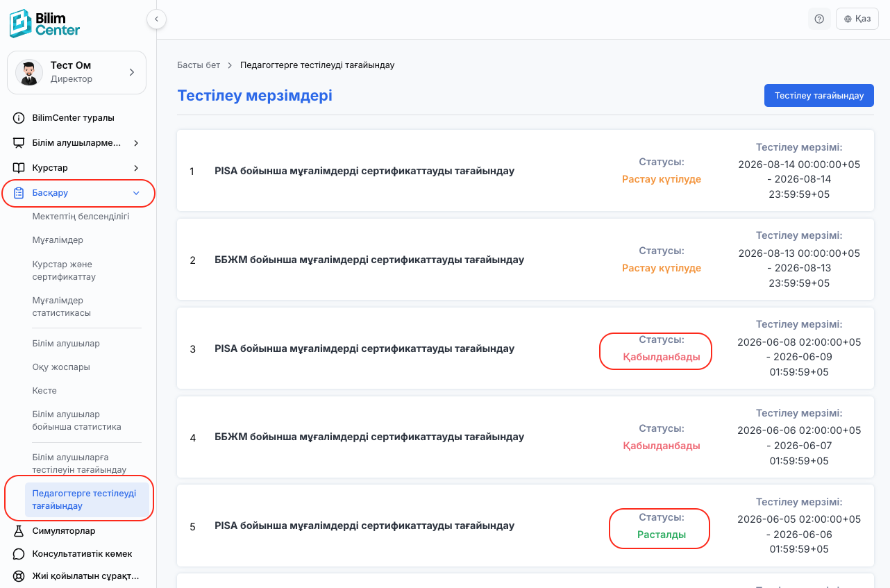Open Мұғалімдер submenu item
890x588 pixels.
pos(58,240)
